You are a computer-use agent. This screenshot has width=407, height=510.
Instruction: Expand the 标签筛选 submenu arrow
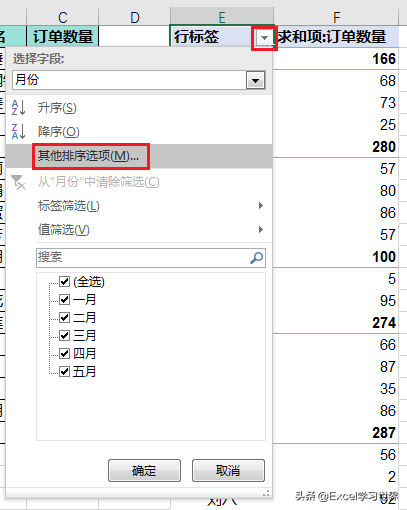[261, 206]
